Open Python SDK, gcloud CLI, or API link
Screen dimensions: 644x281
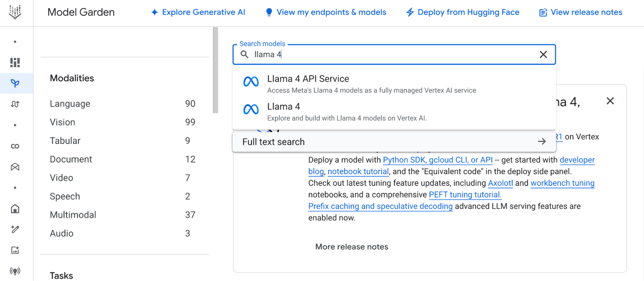point(438,160)
